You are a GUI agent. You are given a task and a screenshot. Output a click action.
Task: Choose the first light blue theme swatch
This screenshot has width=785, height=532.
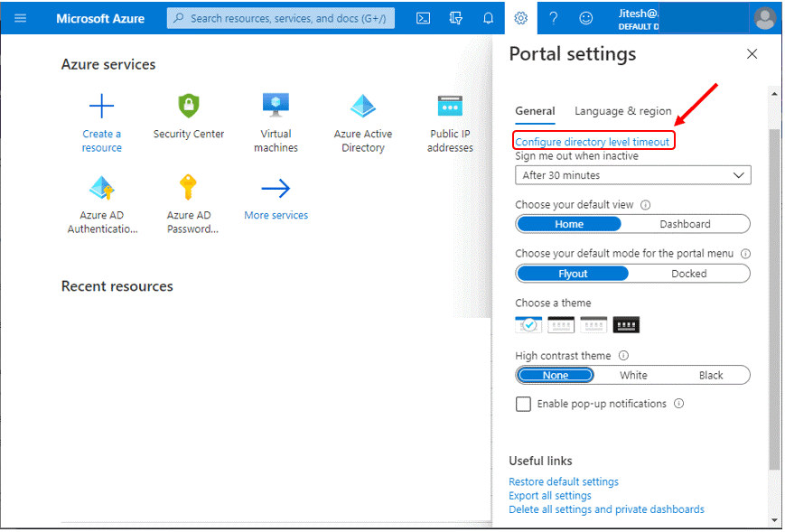[528, 325]
